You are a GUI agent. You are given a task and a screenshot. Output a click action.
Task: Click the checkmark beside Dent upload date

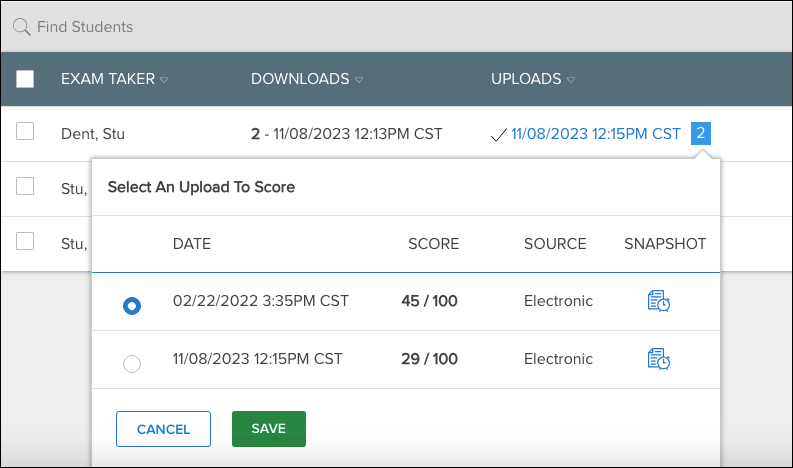[499, 135]
